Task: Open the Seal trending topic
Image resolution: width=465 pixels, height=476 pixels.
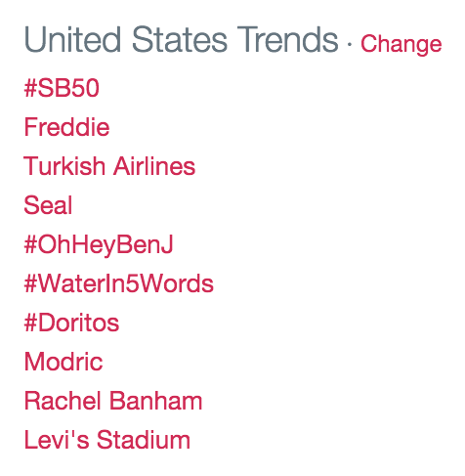Action: 48,205
